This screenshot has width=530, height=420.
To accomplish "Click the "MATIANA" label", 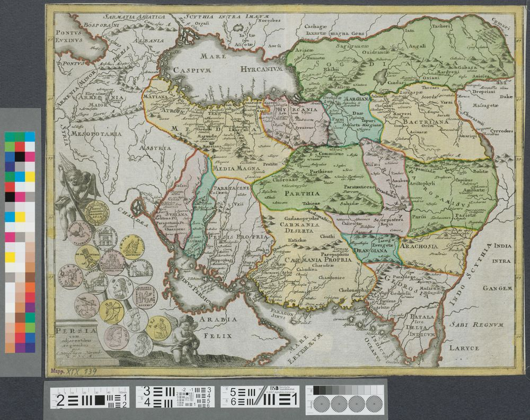I will [155, 96].
